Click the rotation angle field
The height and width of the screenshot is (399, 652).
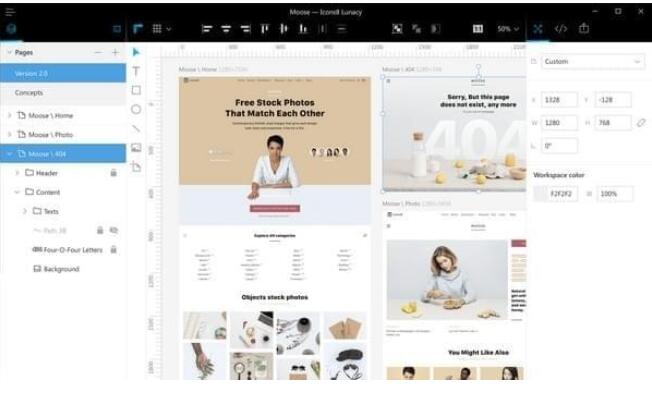pos(559,146)
